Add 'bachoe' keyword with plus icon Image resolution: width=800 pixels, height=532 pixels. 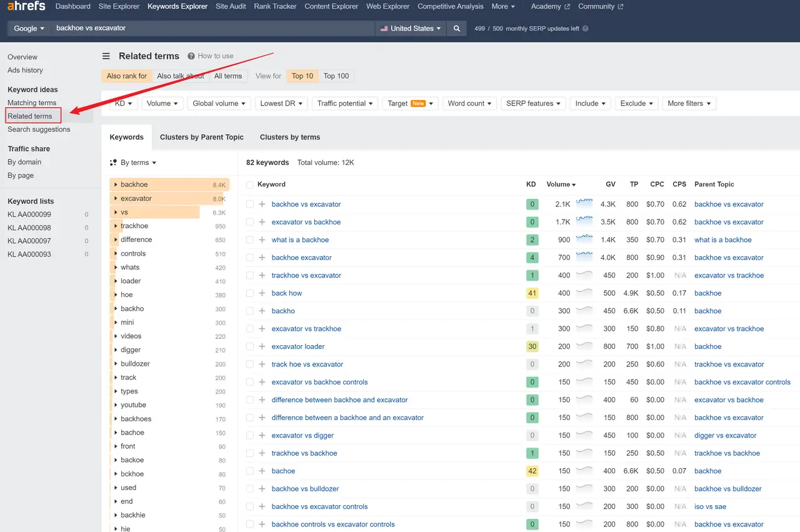(x=262, y=471)
